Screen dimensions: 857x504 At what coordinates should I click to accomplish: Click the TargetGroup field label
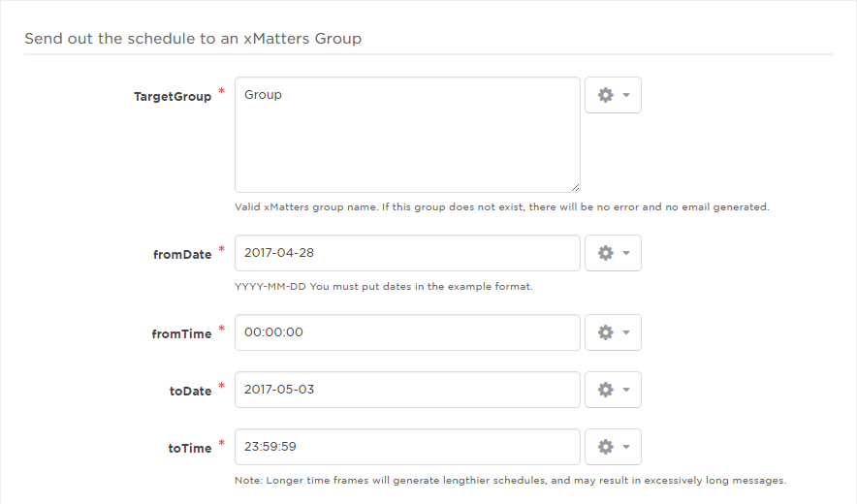click(173, 97)
